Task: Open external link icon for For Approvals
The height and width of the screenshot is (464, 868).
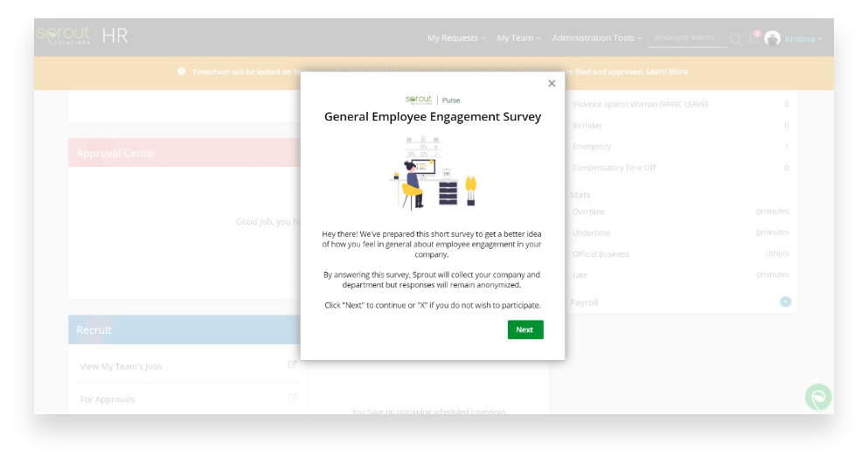Action: 293,398
